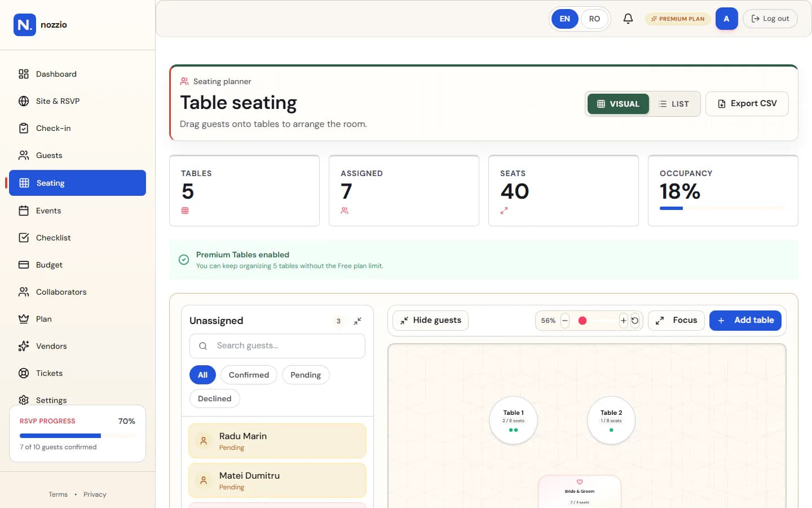
Task: Select Table 2 on the canvas
Action: (x=611, y=421)
